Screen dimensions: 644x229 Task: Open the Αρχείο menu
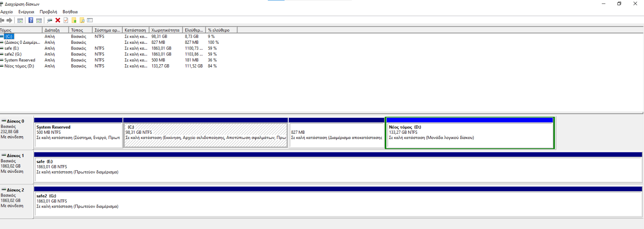pyautogui.click(x=6, y=12)
